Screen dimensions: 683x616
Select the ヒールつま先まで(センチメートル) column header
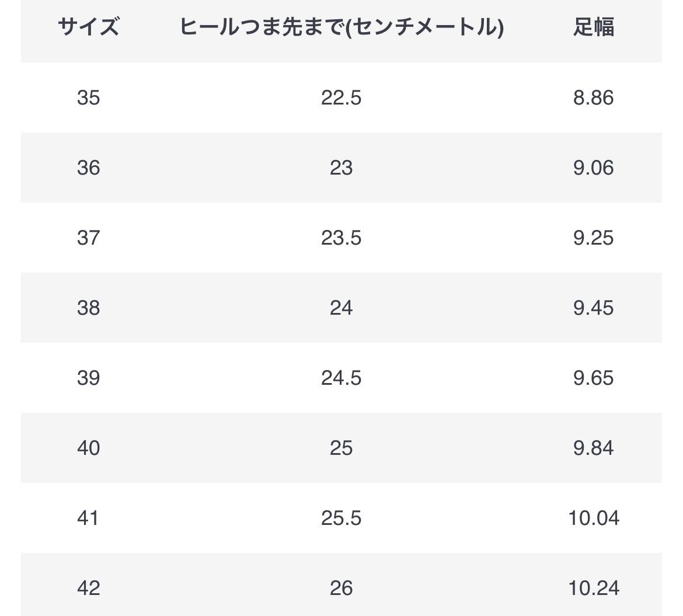[x=341, y=27]
